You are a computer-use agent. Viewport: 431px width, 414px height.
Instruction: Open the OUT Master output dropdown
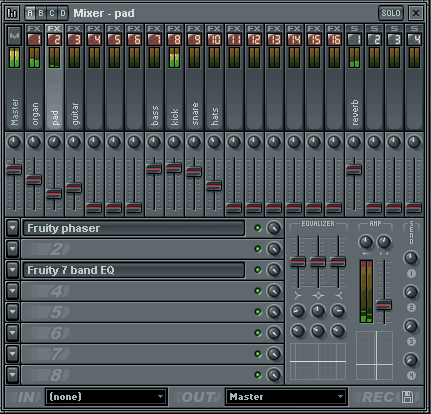286,397
